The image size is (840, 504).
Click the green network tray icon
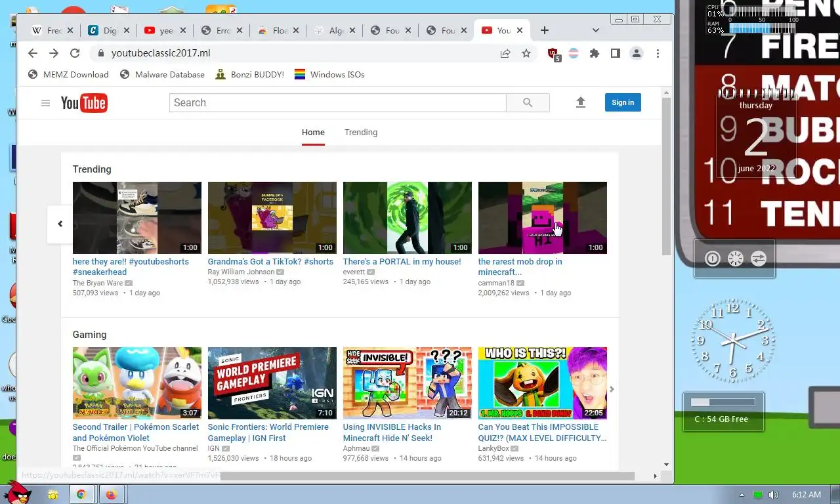pos(758,495)
